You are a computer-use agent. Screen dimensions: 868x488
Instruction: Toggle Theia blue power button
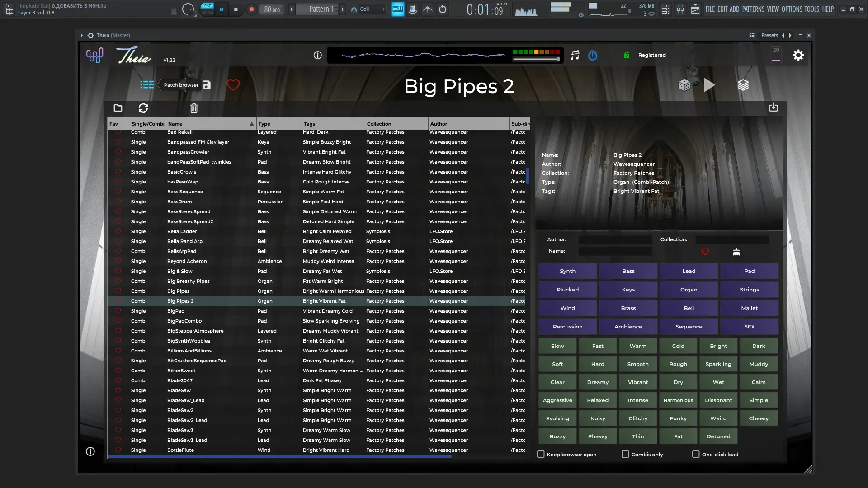click(x=593, y=56)
